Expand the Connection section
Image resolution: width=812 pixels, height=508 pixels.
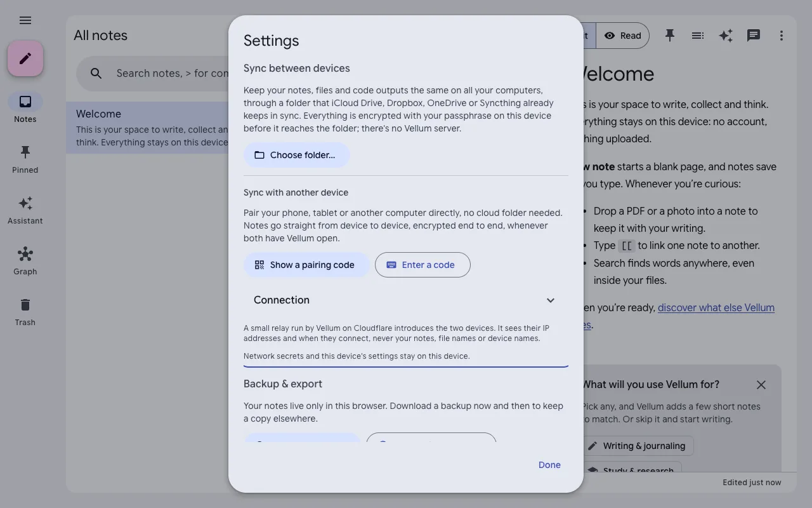[406, 300]
